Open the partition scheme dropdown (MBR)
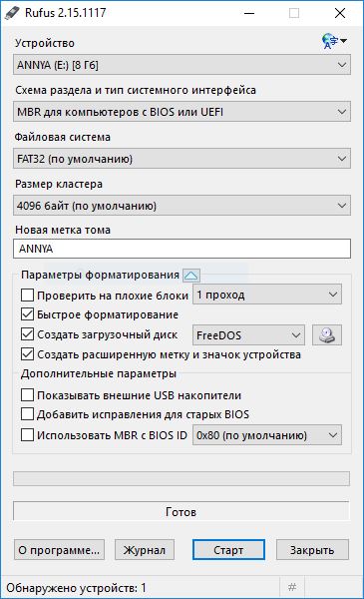Viewport: 364px width, 599px height. coord(182,112)
